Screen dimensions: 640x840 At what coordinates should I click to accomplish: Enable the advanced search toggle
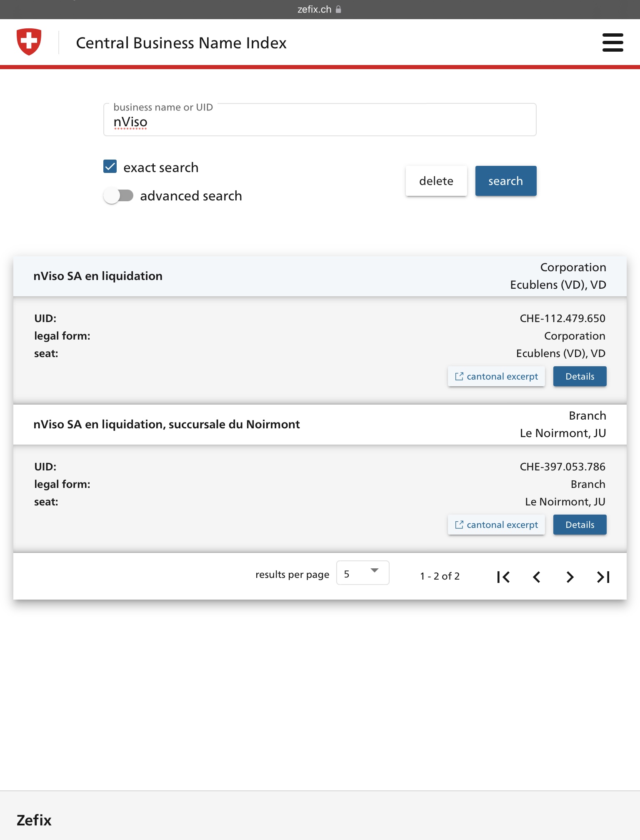[119, 195]
